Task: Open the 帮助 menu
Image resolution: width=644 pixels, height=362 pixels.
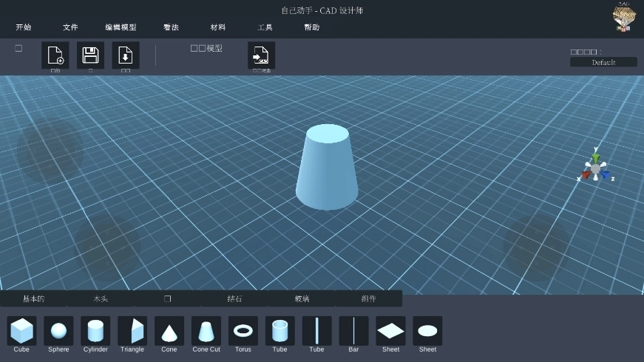Action: pyautogui.click(x=312, y=27)
